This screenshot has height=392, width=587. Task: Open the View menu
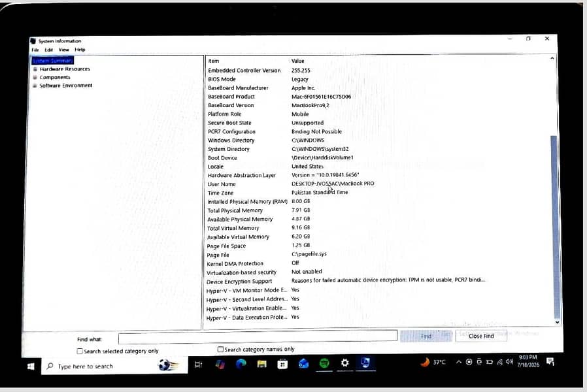63,50
